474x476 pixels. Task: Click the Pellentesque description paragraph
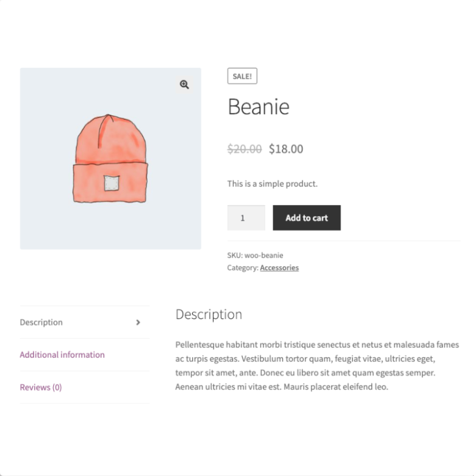click(x=317, y=366)
